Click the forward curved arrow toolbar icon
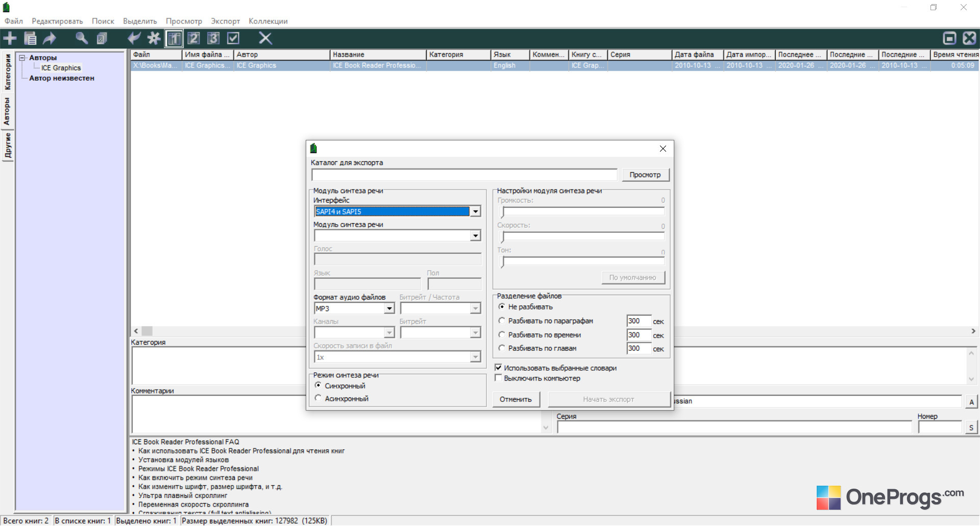 pyautogui.click(x=50, y=38)
